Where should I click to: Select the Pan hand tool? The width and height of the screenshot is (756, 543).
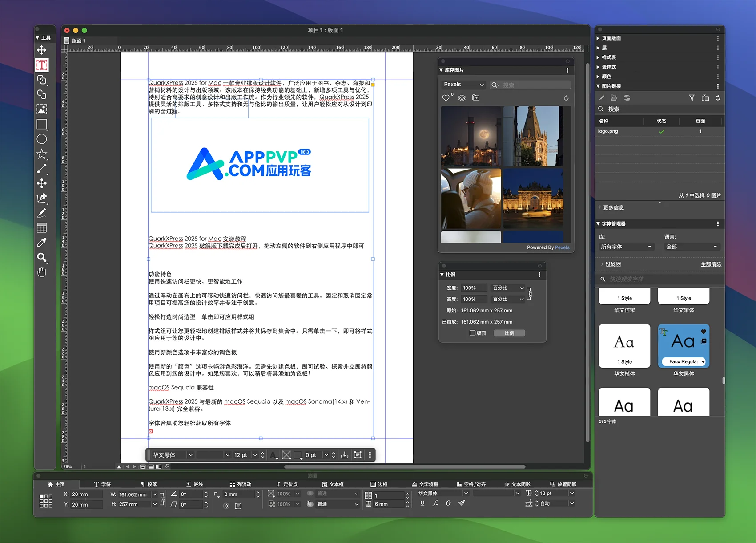coord(42,272)
